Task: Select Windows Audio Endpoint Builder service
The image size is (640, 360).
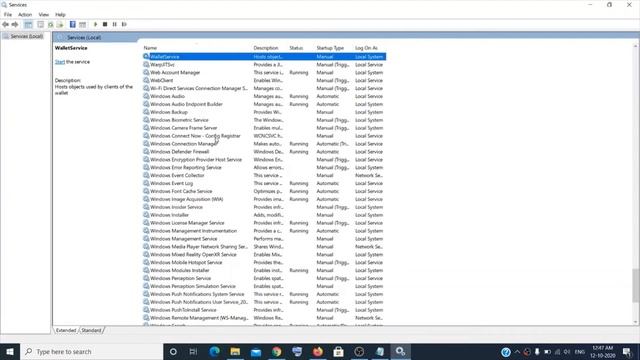Action: pyautogui.click(x=264, y=104)
